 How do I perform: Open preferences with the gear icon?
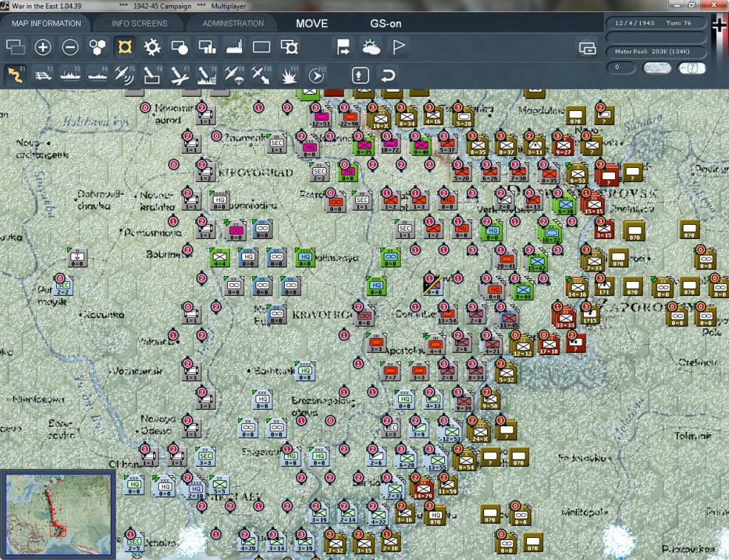pos(152,47)
